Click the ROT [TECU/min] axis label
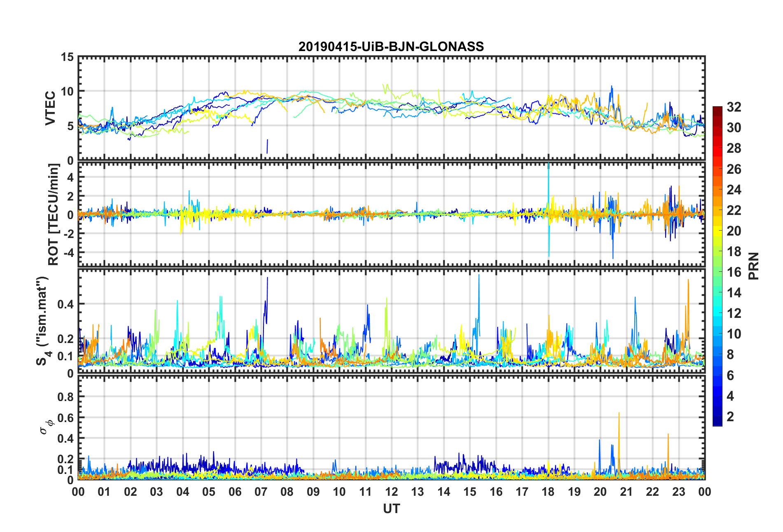 pyautogui.click(x=54, y=214)
